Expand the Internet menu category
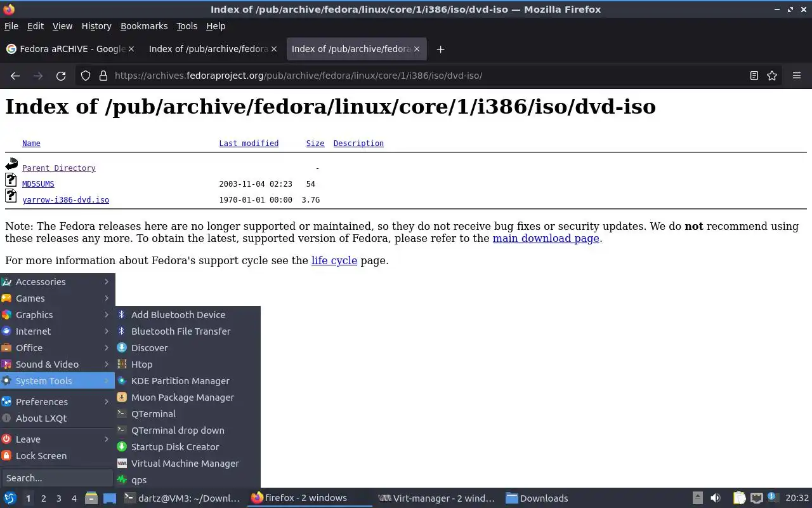The height and width of the screenshot is (508, 812). point(57,331)
